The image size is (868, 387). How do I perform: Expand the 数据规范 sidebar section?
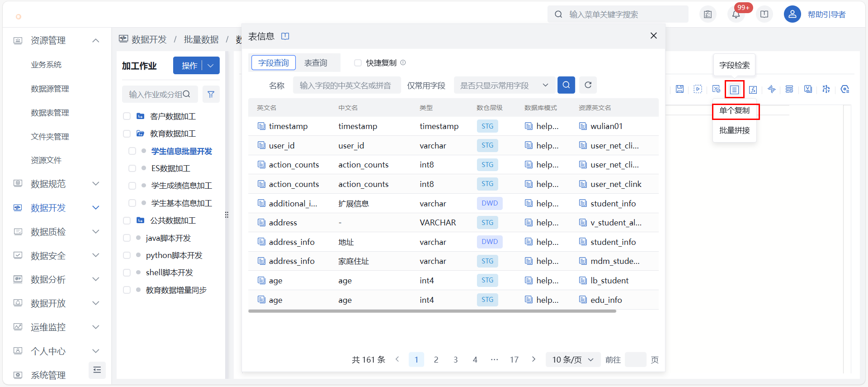point(95,184)
